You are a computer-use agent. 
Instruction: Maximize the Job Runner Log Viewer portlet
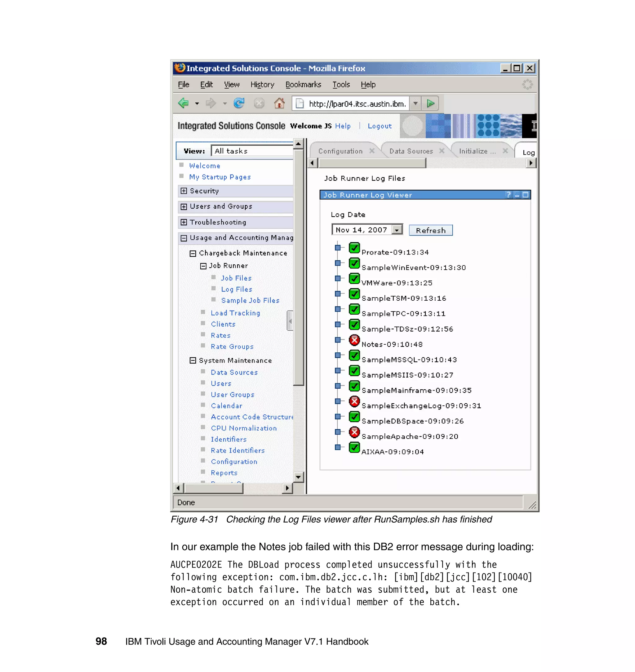tap(525, 195)
